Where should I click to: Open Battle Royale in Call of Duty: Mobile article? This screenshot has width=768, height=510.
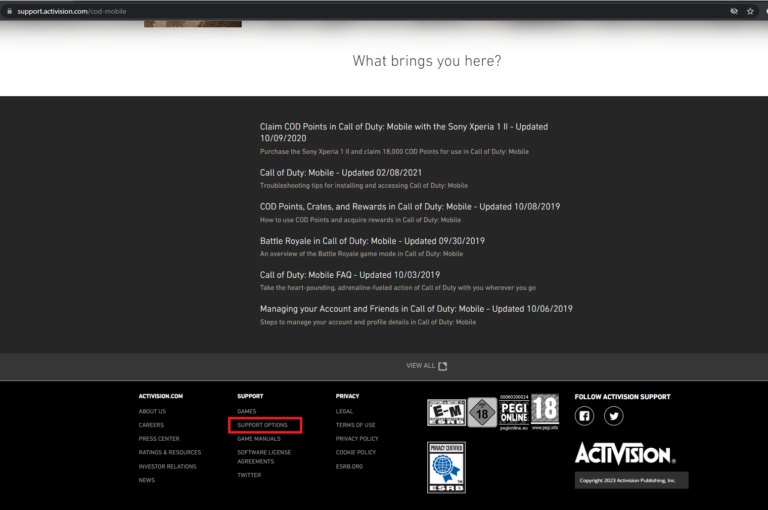point(372,241)
